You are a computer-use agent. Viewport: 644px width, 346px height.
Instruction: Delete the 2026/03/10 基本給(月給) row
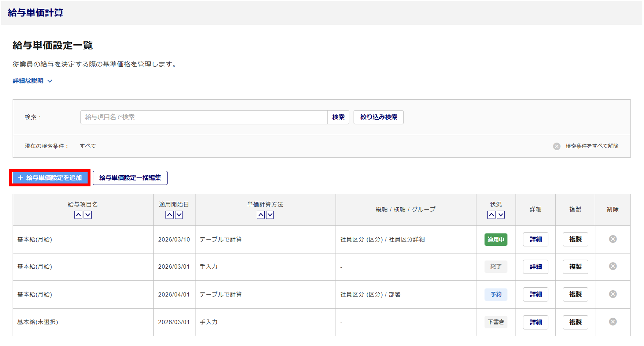tap(612, 239)
